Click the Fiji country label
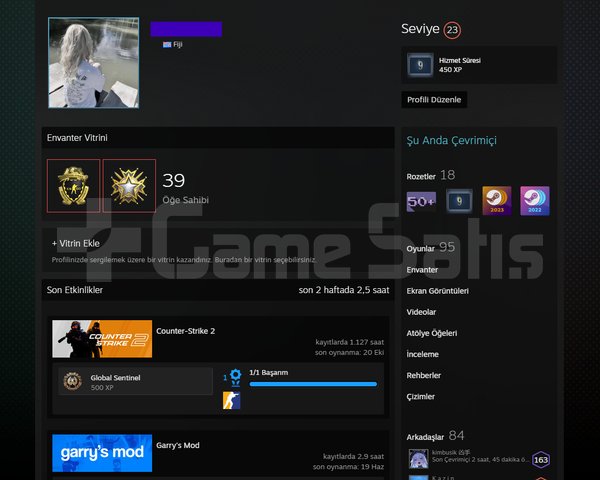The width and height of the screenshot is (600, 480). 178,44
